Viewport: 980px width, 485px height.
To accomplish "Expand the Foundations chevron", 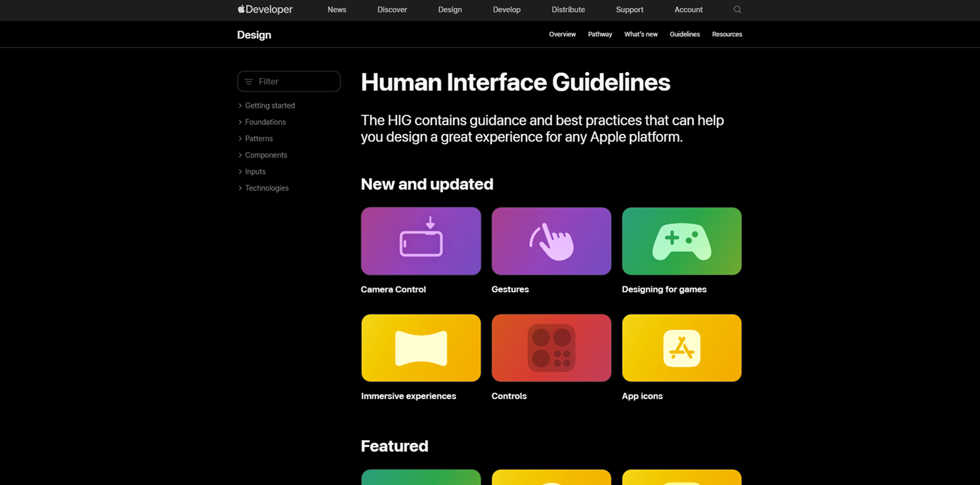I will tap(240, 122).
